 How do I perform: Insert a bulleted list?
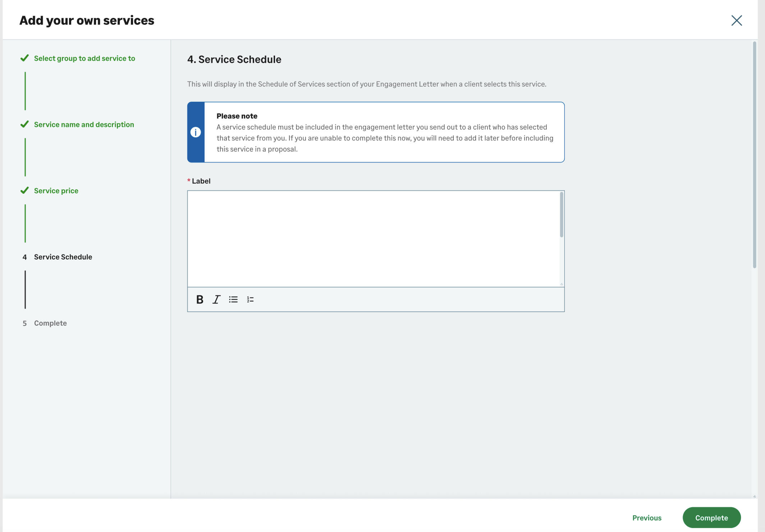[x=233, y=299]
